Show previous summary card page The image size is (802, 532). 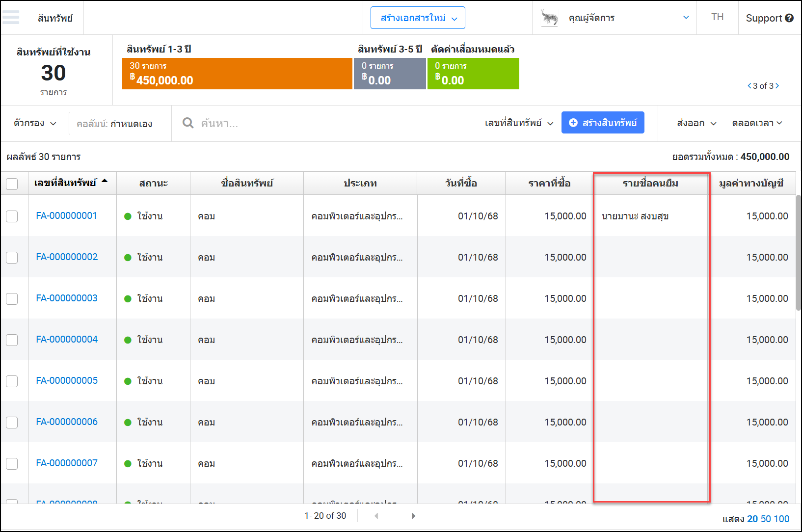pos(749,86)
